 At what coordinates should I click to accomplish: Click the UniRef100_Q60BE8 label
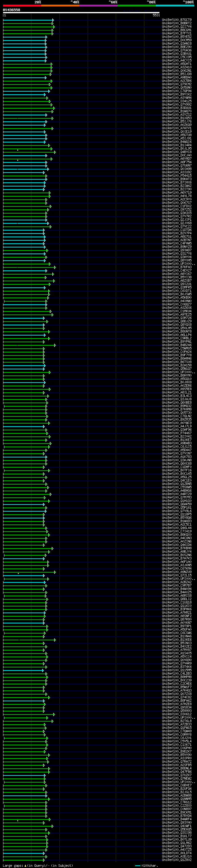click(x=177, y=403)
